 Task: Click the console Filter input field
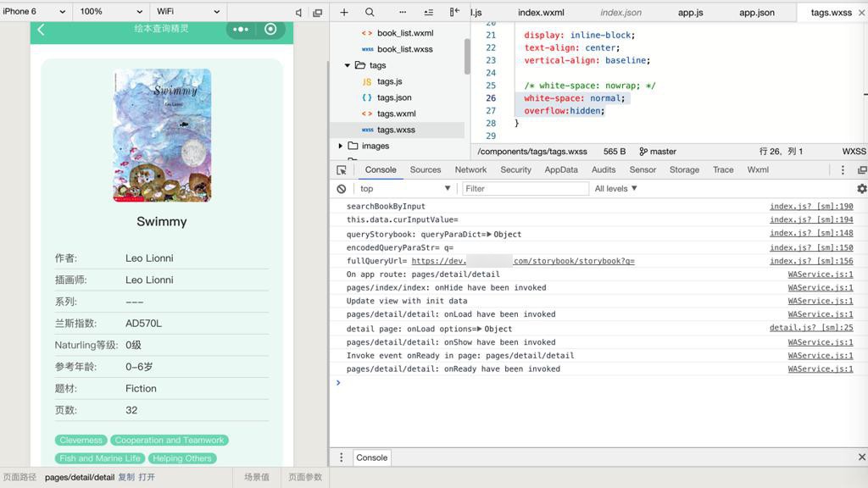coord(526,189)
